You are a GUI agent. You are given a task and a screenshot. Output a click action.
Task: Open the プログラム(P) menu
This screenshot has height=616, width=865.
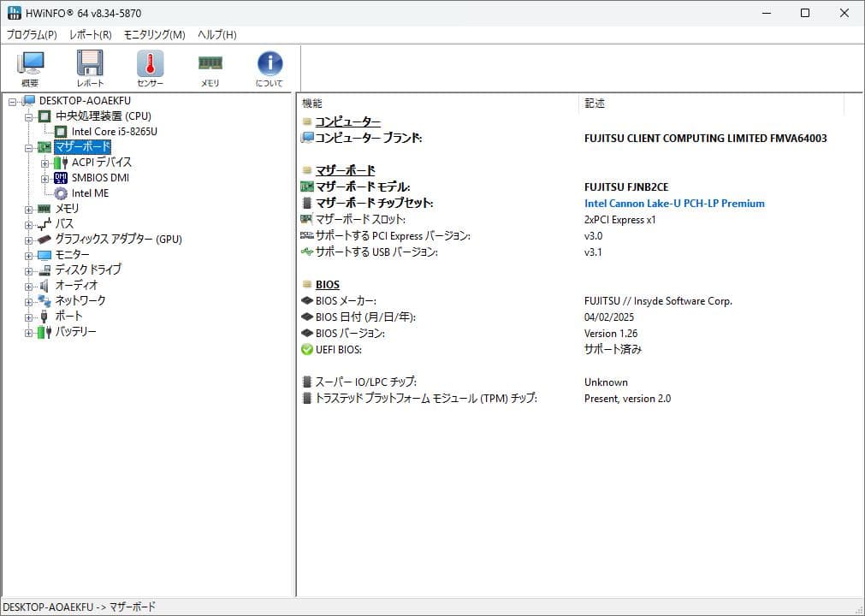(x=32, y=35)
